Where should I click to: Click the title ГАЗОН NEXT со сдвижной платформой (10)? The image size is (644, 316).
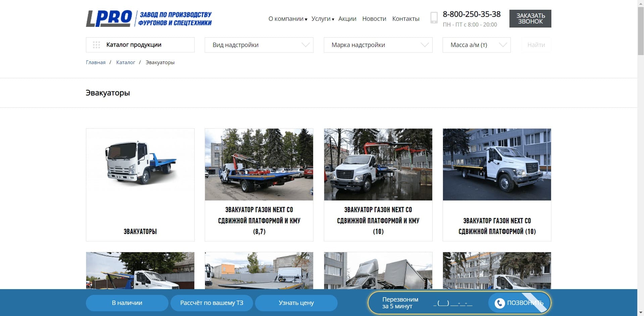pyautogui.click(x=497, y=226)
